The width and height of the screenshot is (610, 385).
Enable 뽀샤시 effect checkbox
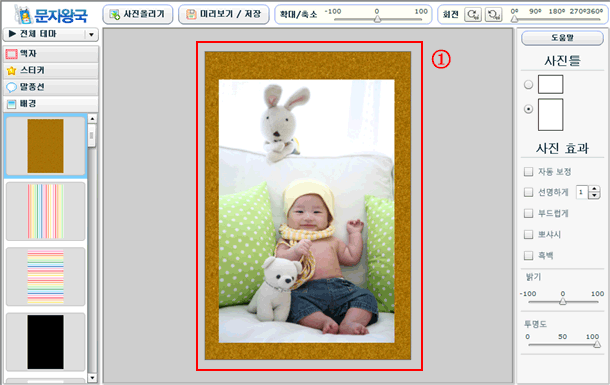point(528,234)
